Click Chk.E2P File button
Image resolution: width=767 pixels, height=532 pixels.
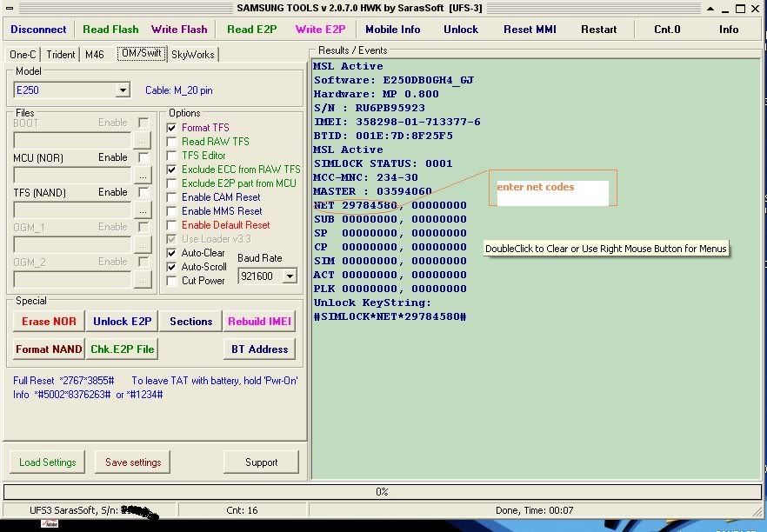pos(123,349)
